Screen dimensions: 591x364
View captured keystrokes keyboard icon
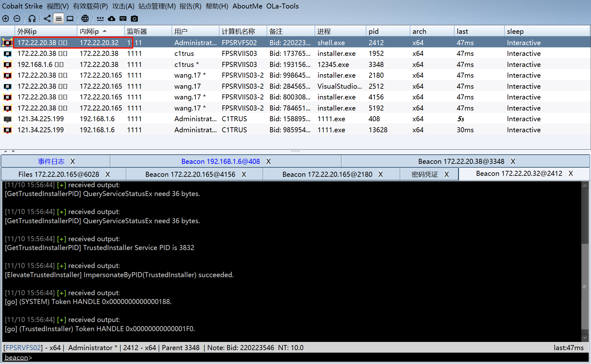pos(123,18)
